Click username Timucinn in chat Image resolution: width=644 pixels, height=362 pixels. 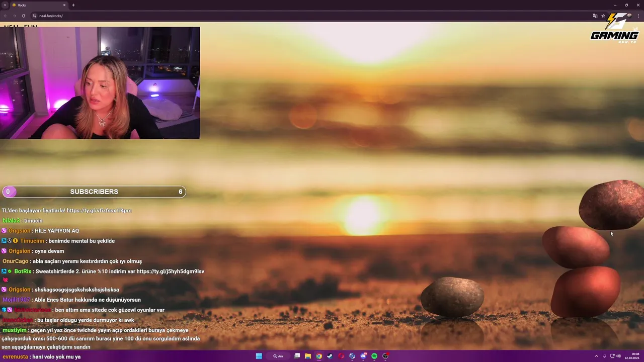(32, 241)
